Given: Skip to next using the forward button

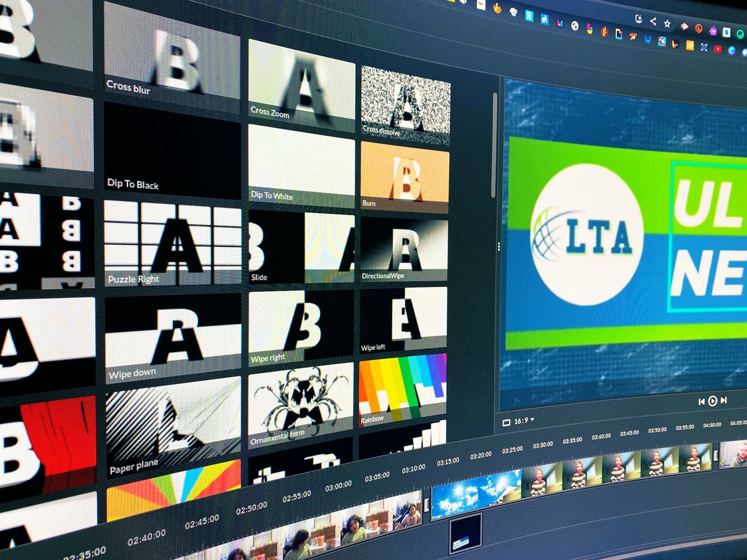Looking at the screenshot, I should coord(723,401).
